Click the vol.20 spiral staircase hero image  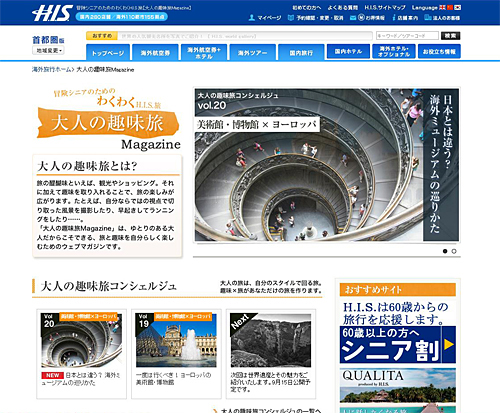327,165
